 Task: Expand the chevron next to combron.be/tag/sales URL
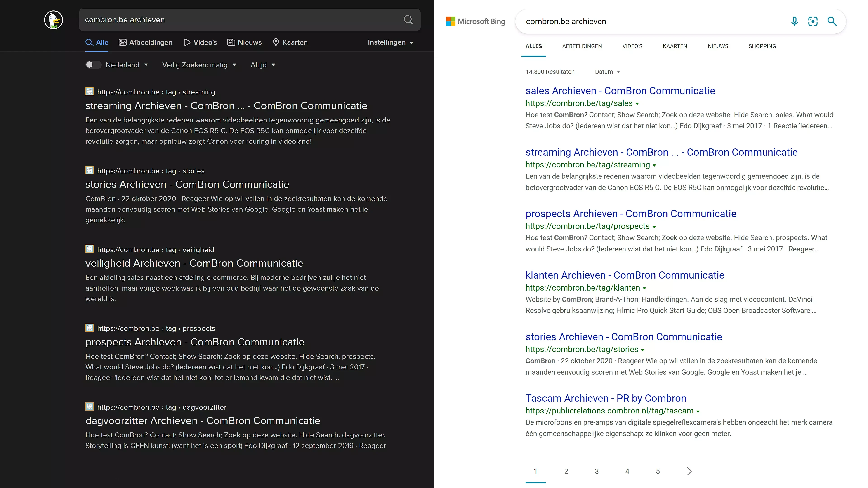[x=637, y=104]
